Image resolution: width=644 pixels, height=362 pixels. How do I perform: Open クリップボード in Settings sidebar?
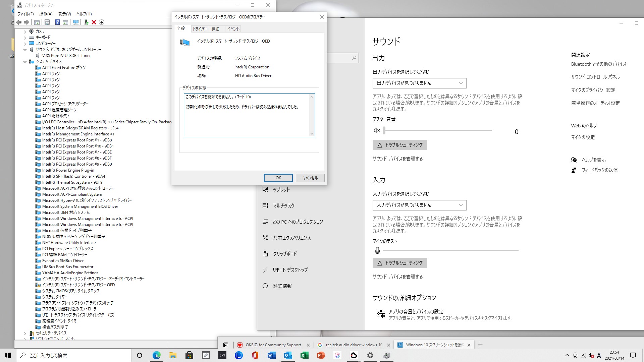285,254
